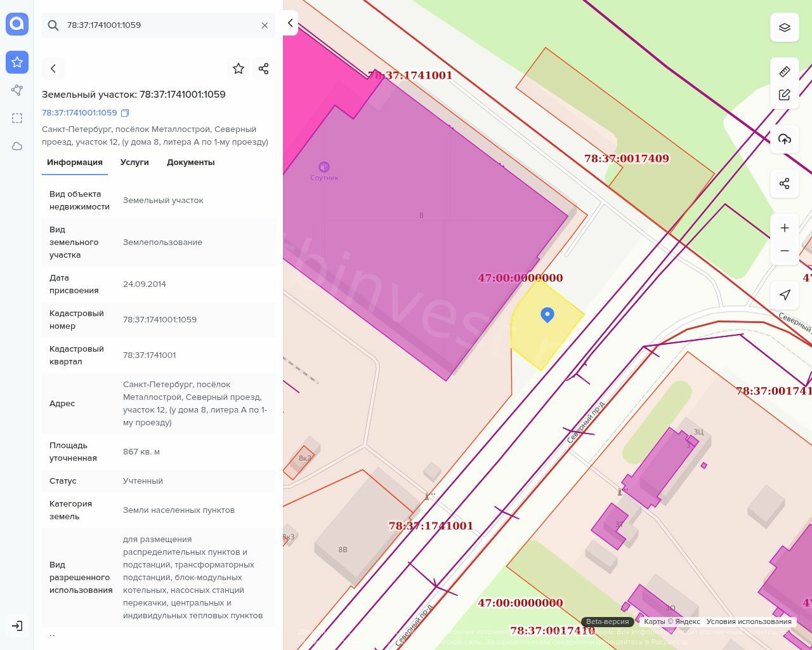Zoom out on the map with minus
Image resolution: width=812 pixels, height=650 pixels.
pos(785,251)
